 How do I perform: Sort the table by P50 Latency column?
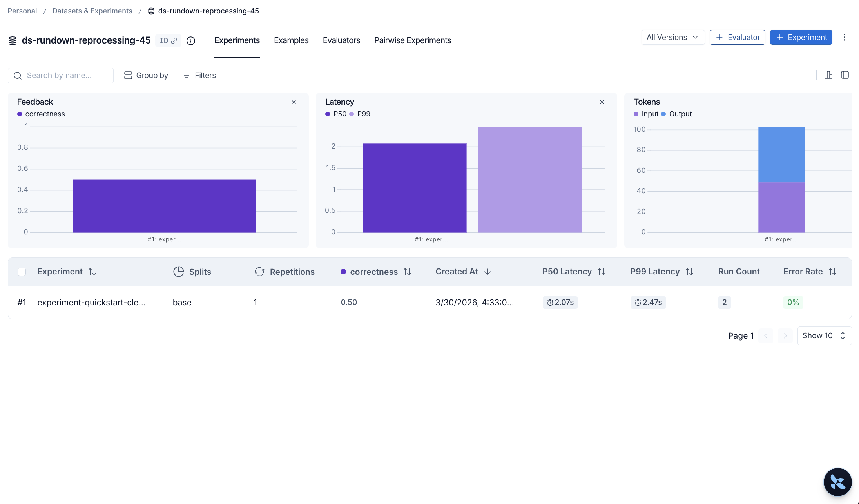602,271
